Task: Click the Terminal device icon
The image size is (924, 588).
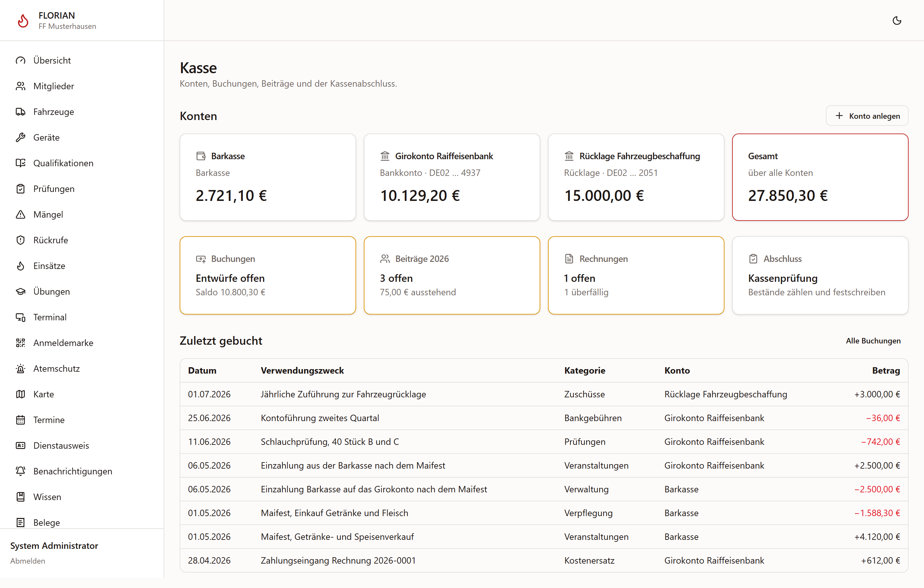Action: 20,317
